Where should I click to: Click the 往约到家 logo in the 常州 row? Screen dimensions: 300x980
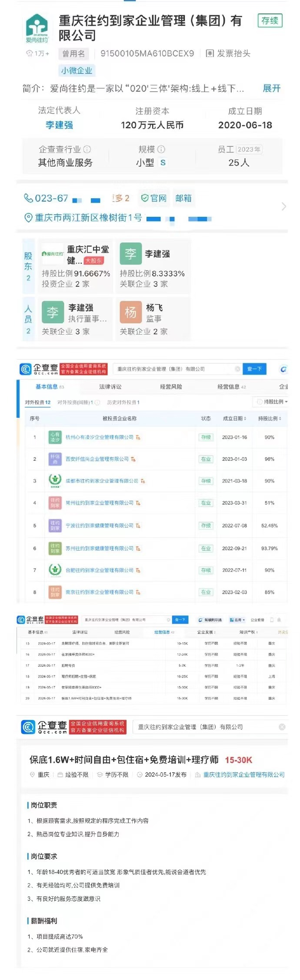(55, 503)
